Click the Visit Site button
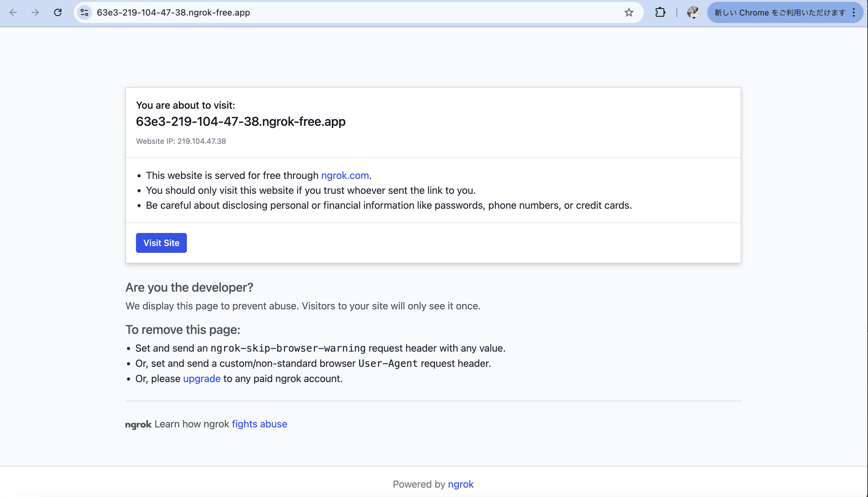Viewport: 868px width, 497px height. 161,243
